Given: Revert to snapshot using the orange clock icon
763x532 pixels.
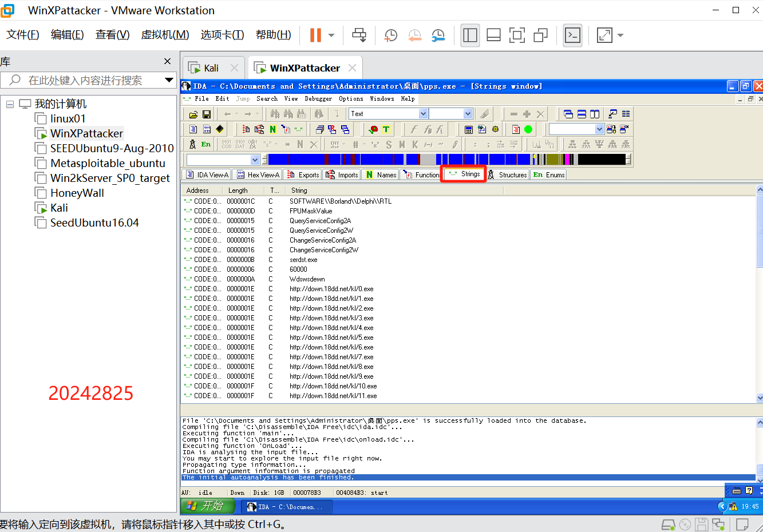Looking at the screenshot, I should point(414,35).
